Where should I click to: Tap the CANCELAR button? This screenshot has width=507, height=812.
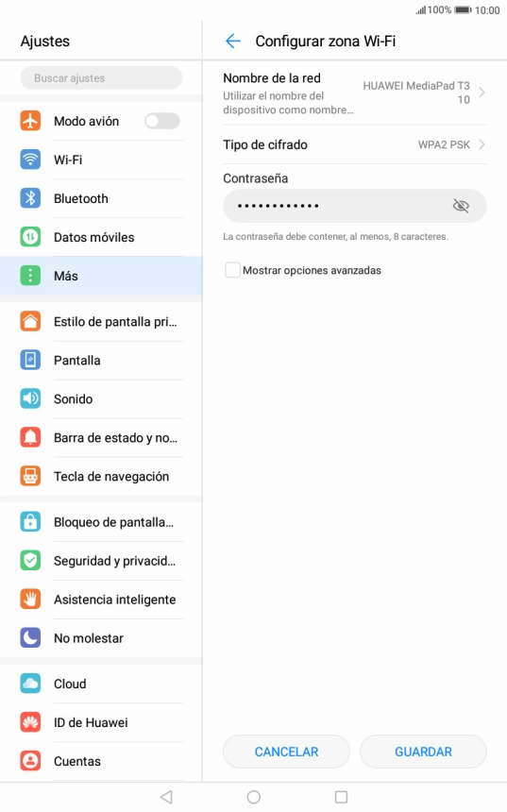tap(286, 752)
